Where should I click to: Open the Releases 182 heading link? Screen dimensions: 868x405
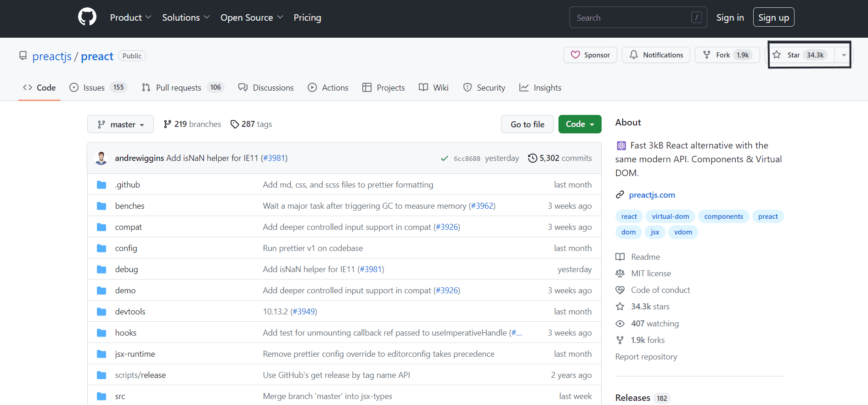(x=643, y=398)
